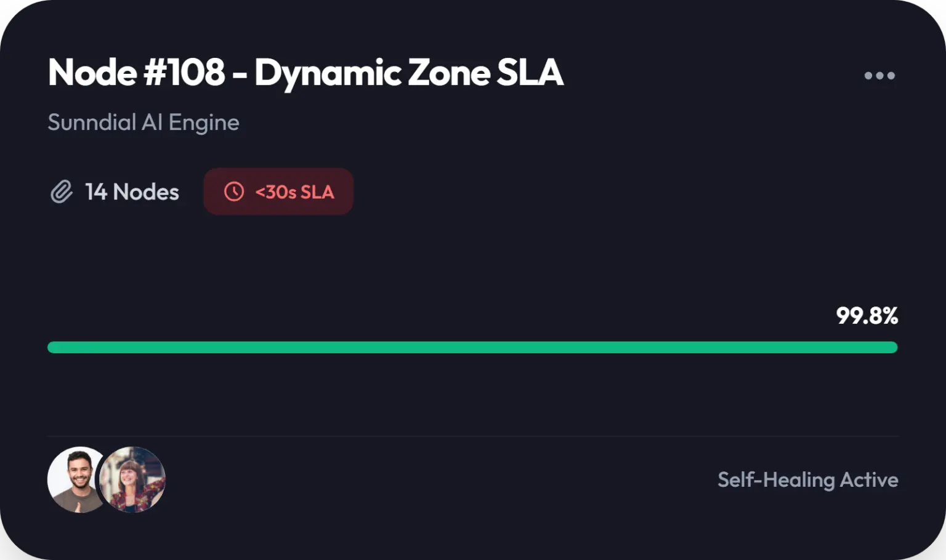
Task: Click the Self-Healing Active status text
Action: 808,479
